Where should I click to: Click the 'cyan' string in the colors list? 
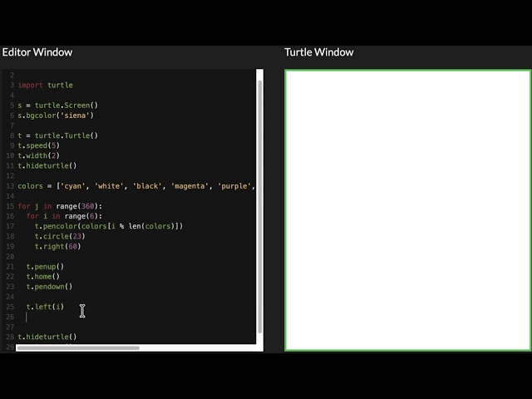[72, 186]
